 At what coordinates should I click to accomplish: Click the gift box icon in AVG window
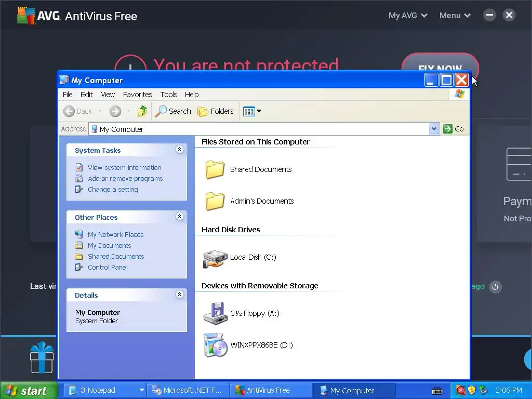[42, 357]
